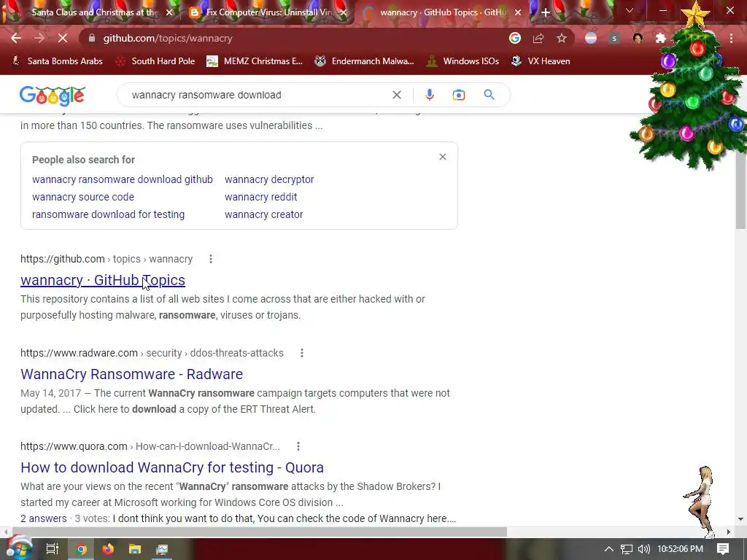Open Chrome three-dot menu
The image size is (747, 560).
tap(731, 38)
